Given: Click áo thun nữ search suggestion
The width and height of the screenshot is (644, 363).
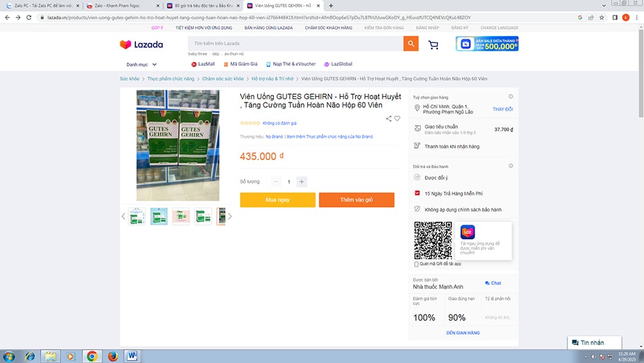Looking at the screenshot, I should 234,54.
